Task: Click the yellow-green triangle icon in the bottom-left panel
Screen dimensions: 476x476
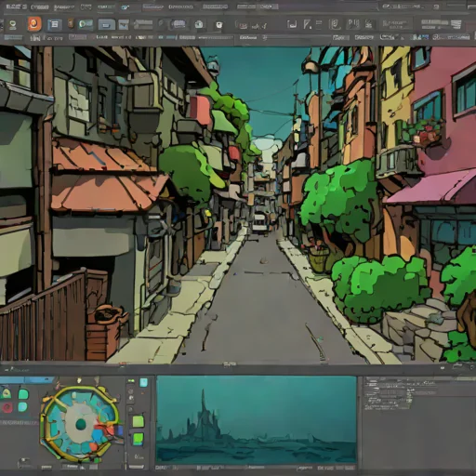Action: 7,394
